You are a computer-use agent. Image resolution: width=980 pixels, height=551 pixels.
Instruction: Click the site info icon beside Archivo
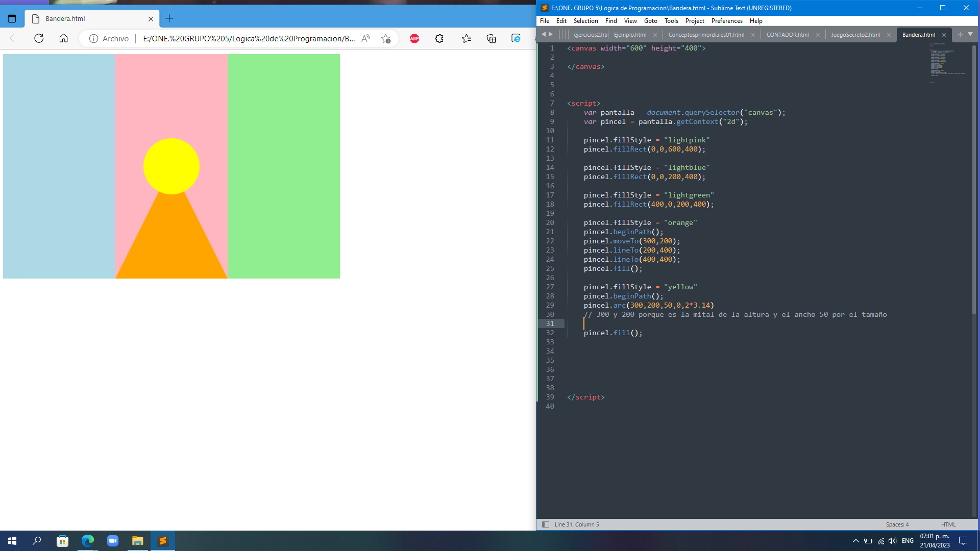pyautogui.click(x=93, y=39)
